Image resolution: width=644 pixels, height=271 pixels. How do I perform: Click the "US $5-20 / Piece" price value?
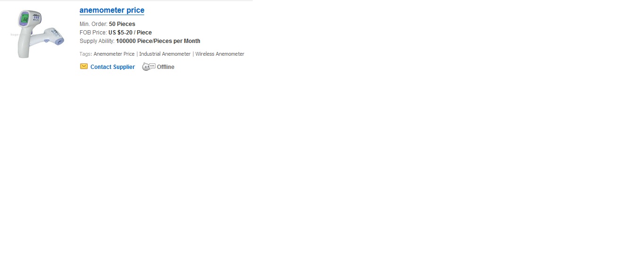(130, 33)
